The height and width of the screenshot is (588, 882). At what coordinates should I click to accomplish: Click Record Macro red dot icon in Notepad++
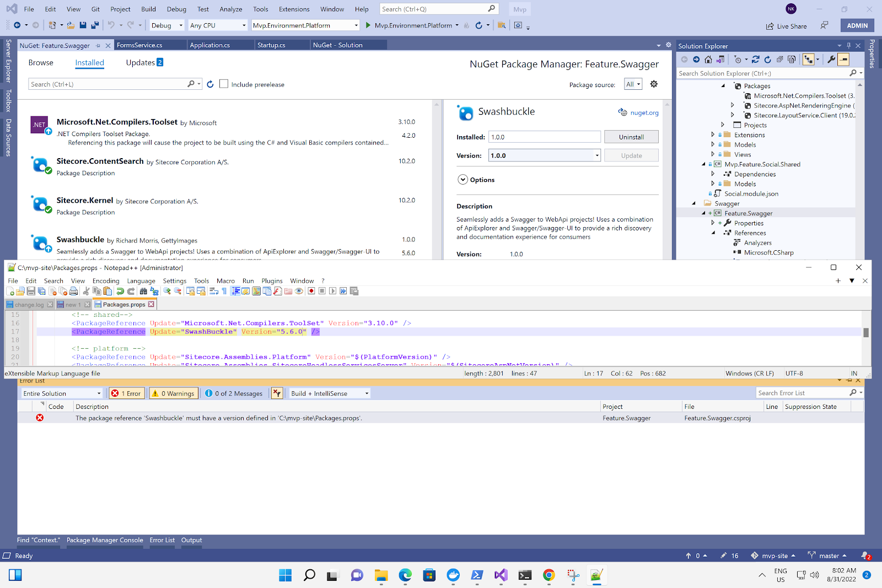pyautogui.click(x=311, y=291)
